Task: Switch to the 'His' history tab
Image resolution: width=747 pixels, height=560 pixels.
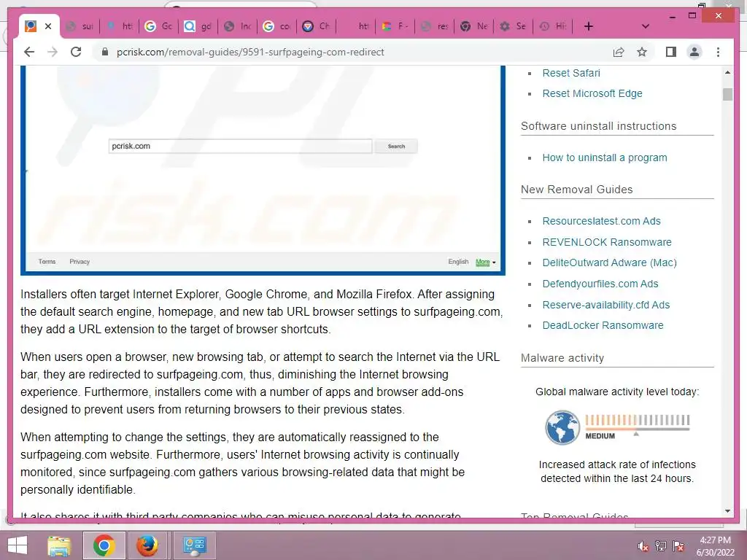Action: click(x=553, y=26)
